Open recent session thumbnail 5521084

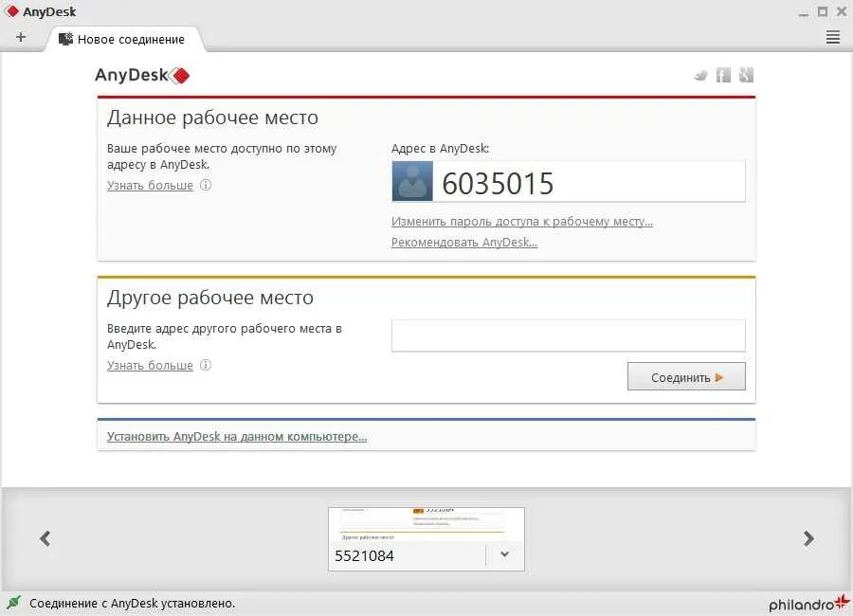(x=426, y=538)
